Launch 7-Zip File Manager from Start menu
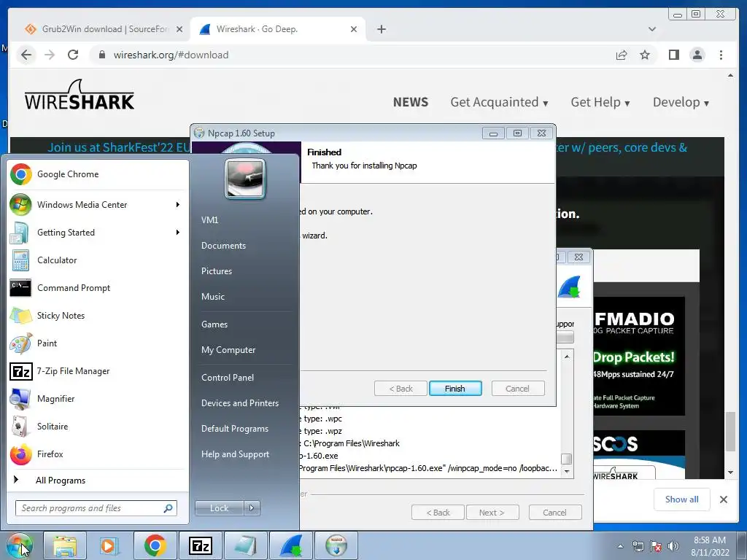This screenshot has height=560, width=747. 96,371
